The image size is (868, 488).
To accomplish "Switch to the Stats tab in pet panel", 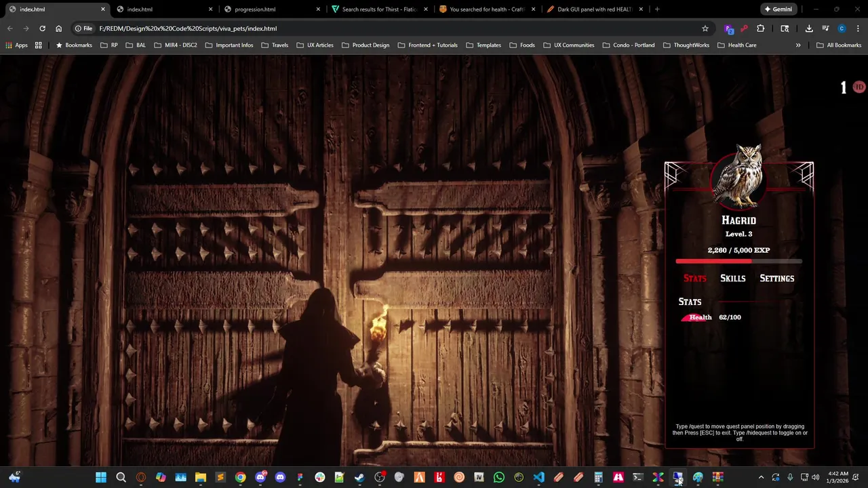I will tap(695, 279).
